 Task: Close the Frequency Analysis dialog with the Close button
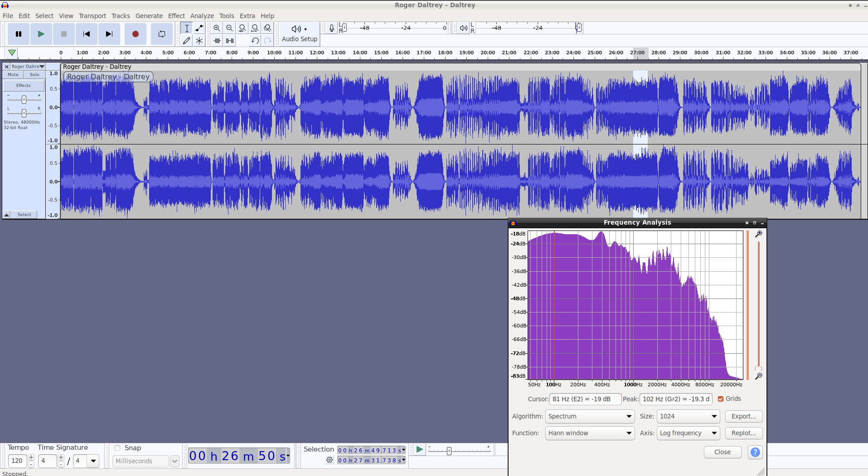[723, 452]
